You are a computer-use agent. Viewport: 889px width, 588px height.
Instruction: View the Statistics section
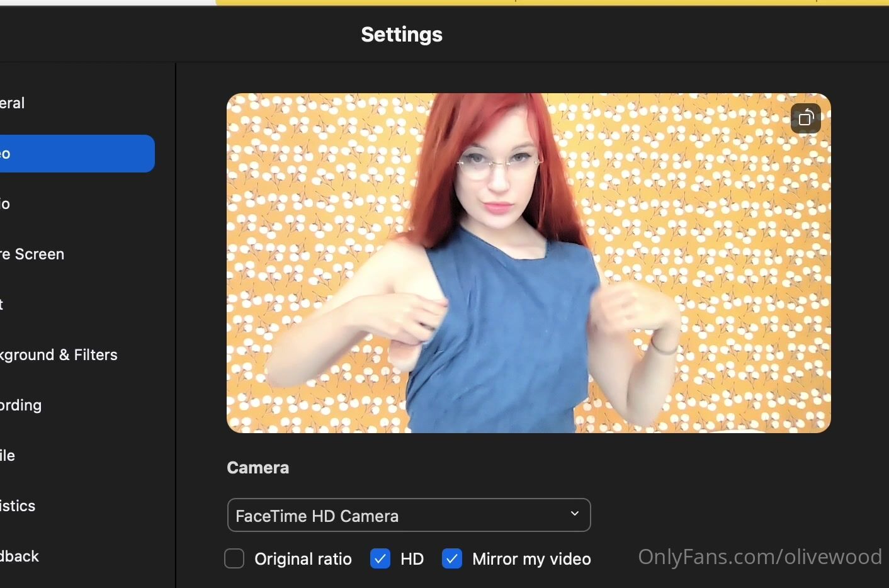(18, 506)
